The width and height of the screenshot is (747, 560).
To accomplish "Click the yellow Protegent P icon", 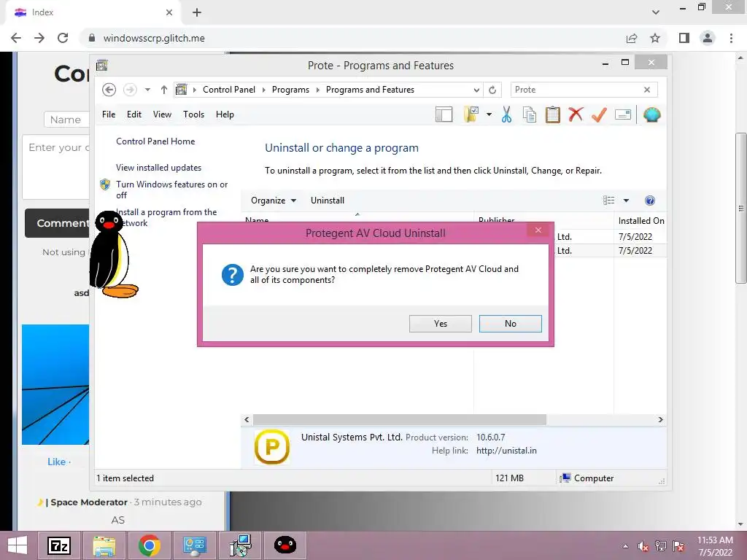I will pyautogui.click(x=272, y=447).
